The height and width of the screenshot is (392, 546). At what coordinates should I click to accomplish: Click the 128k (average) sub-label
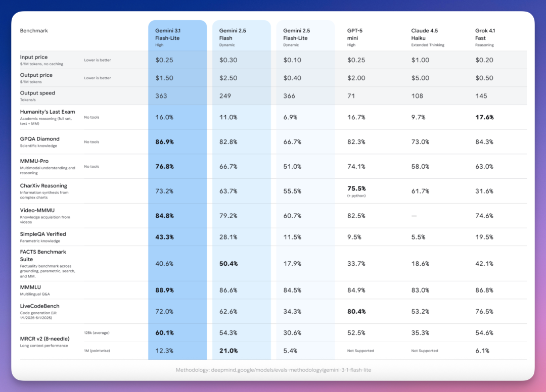(x=97, y=333)
